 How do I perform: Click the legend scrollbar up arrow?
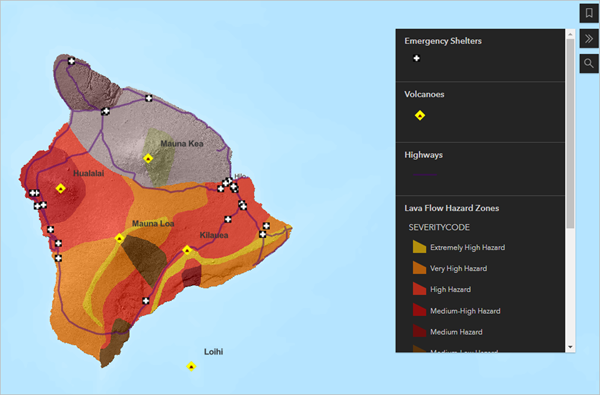click(x=570, y=34)
